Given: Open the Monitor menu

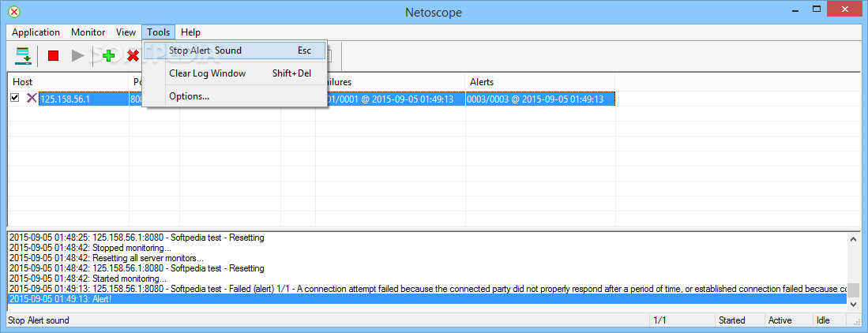Looking at the screenshot, I should 88,32.
